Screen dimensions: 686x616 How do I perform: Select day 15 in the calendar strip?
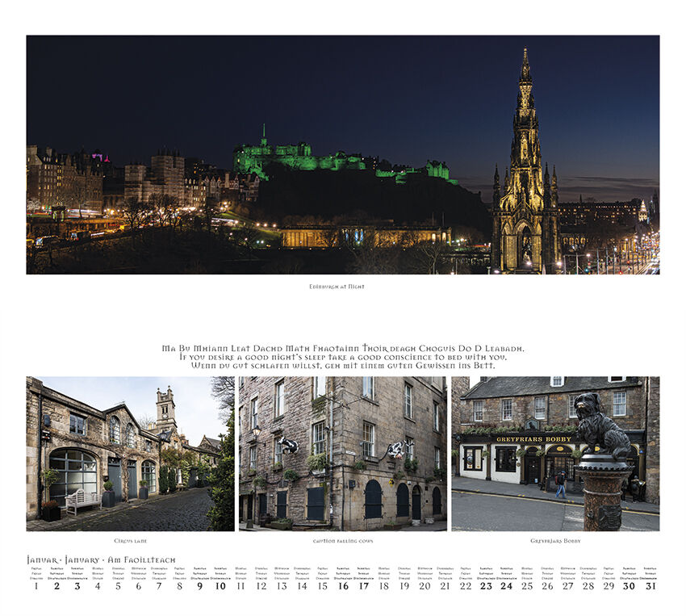click(323, 586)
